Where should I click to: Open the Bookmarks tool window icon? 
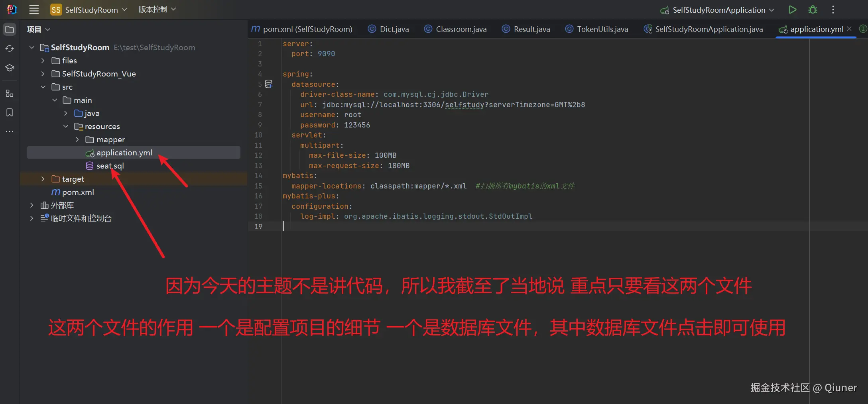tap(10, 113)
